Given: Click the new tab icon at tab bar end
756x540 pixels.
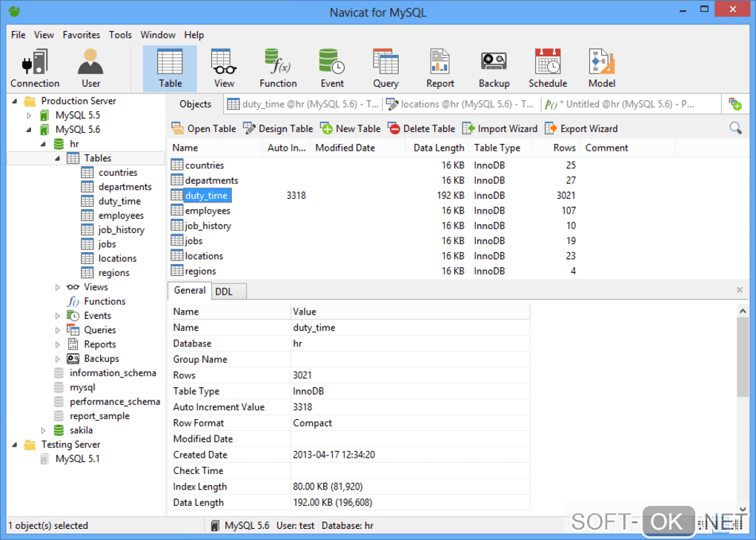Looking at the screenshot, I should [x=735, y=104].
